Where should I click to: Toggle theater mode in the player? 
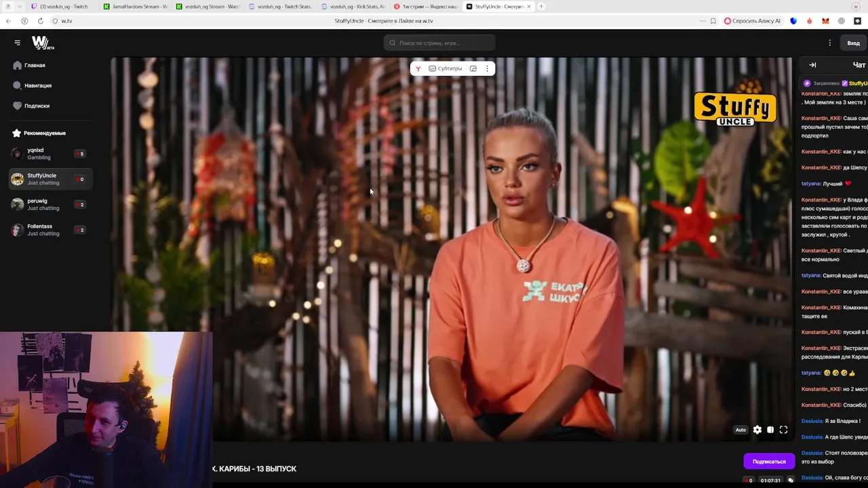[x=770, y=430]
